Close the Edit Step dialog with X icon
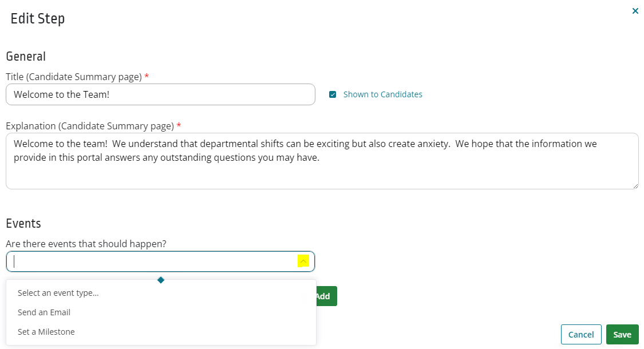Screen dimensions: 644x349 point(635,11)
